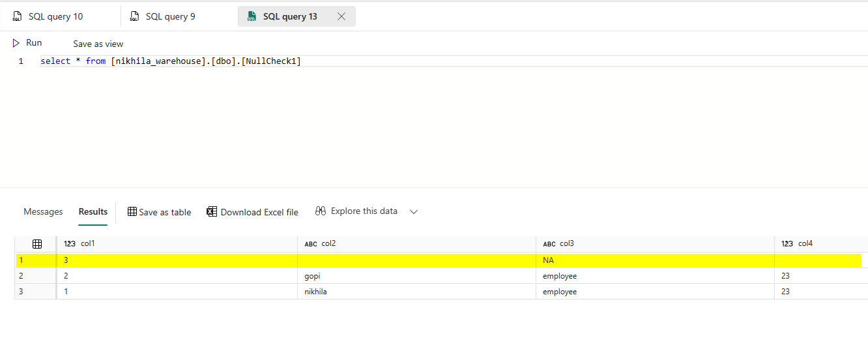This screenshot has height=353, width=868.
Task: Click the 123 type icon of col4
Action: coord(787,244)
